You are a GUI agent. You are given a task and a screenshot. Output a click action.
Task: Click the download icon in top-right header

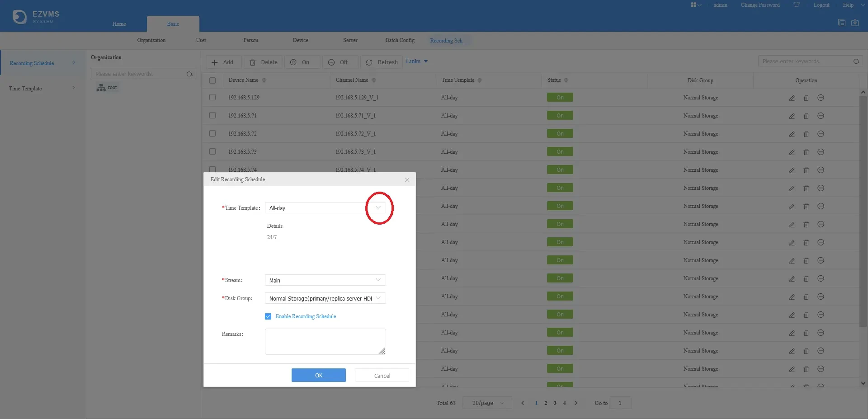pos(855,23)
